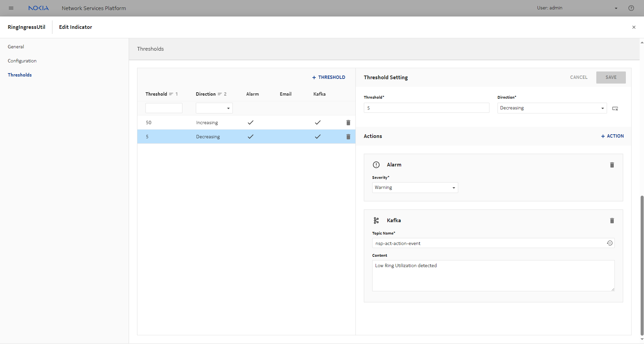Click the Nokia logo
The width and height of the screenshot is (644, 344).
coord(38,8)
